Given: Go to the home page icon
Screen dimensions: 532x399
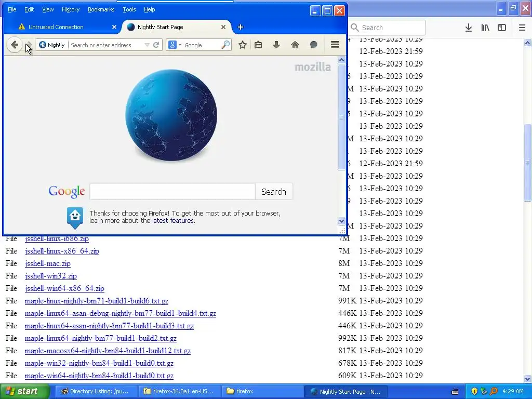Looking at the screenshot, I should (295, 45).
